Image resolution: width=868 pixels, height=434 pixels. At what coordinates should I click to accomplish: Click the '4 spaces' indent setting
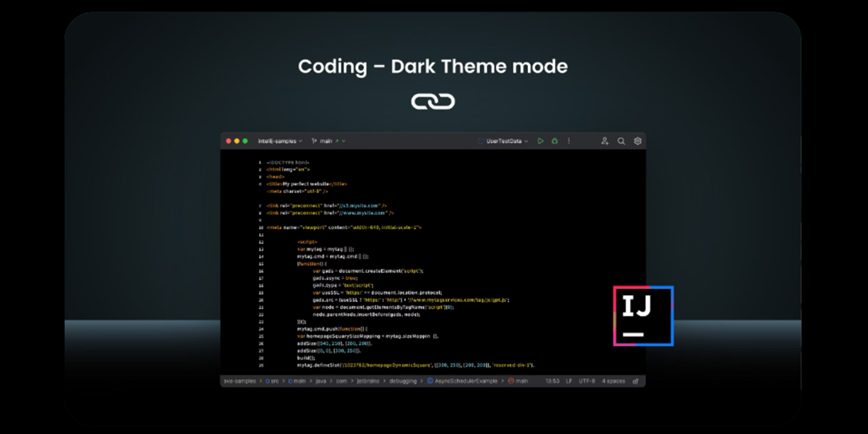coord(614,380)
